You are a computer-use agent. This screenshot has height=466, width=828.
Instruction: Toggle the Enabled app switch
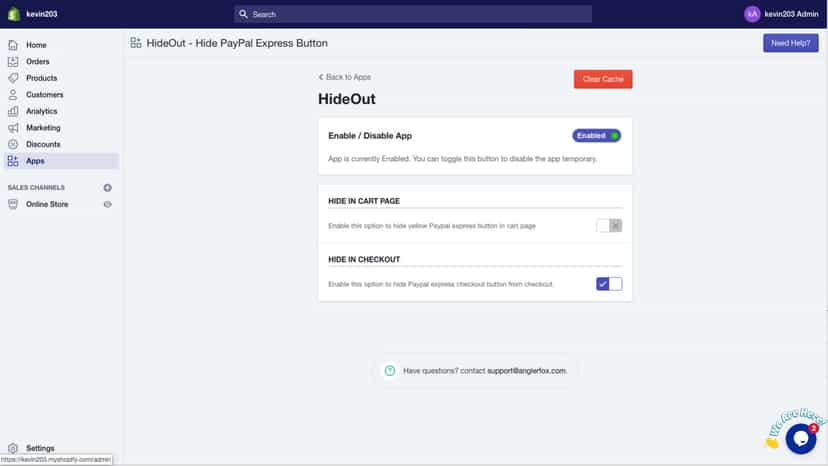[x=596, y=136]
